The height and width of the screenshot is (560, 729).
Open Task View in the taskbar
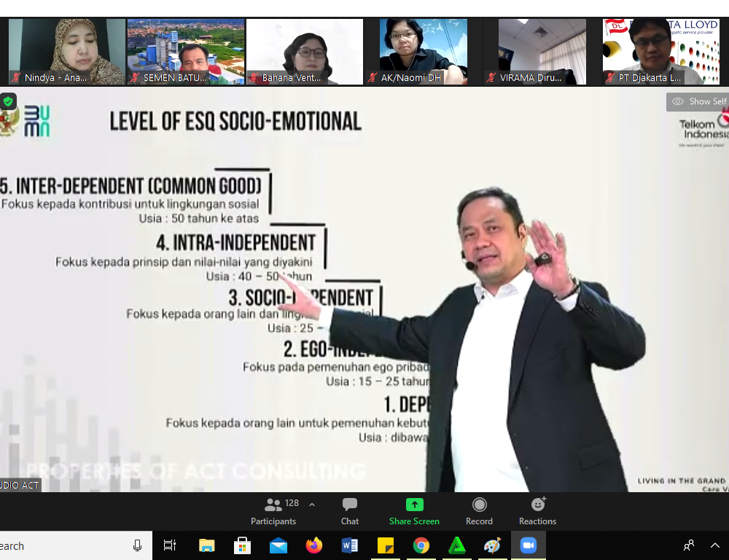point(170,545)
